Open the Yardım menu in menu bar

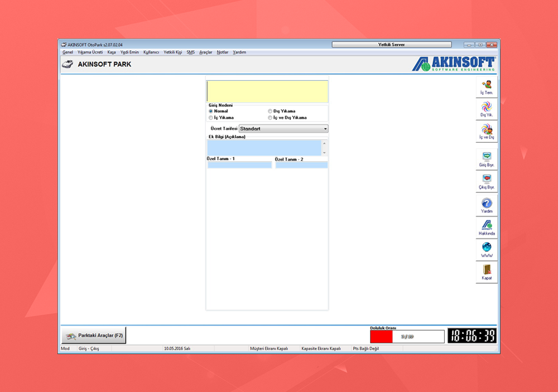(239, 52)
